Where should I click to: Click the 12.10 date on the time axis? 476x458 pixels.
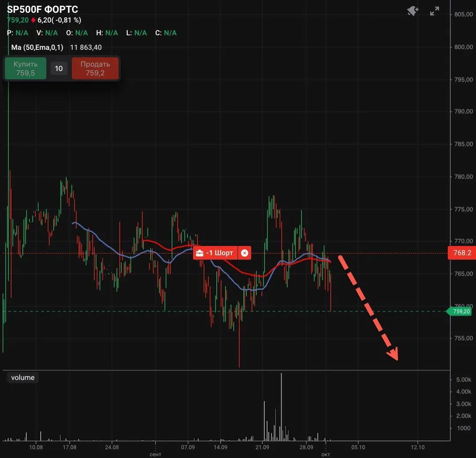(x=418, y=447)
